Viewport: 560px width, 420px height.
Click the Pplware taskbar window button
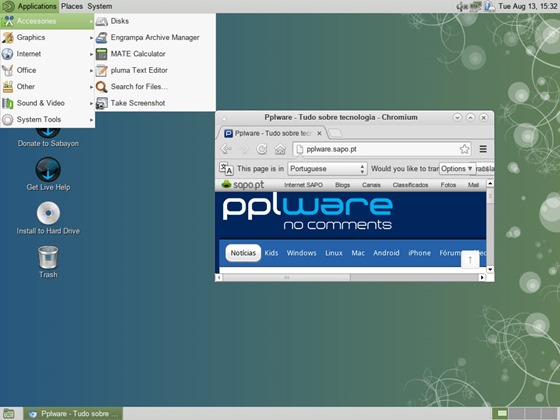tap(73, 414)
